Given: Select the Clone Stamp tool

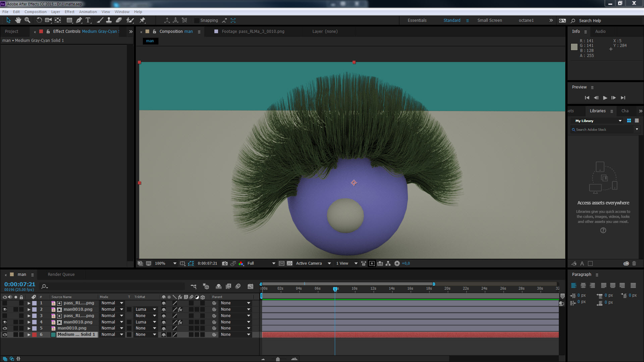Looking at the screenshot, I should pyautogui.click(x=109, y=20).
